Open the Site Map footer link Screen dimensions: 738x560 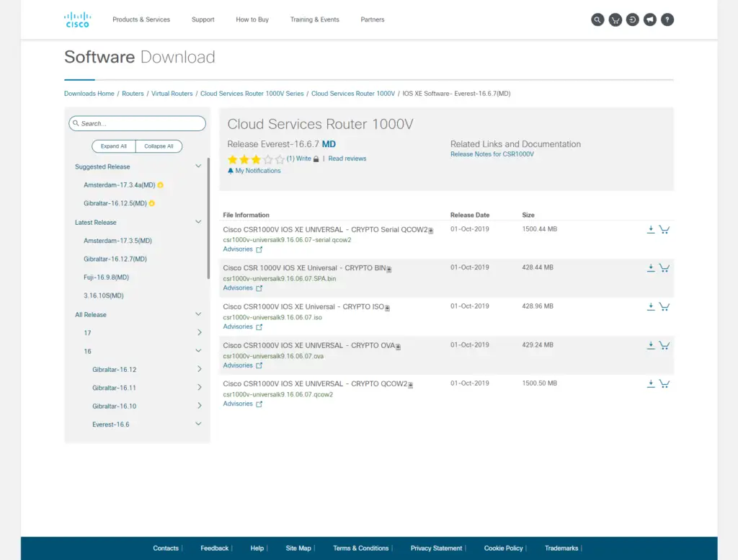point(298,548)
